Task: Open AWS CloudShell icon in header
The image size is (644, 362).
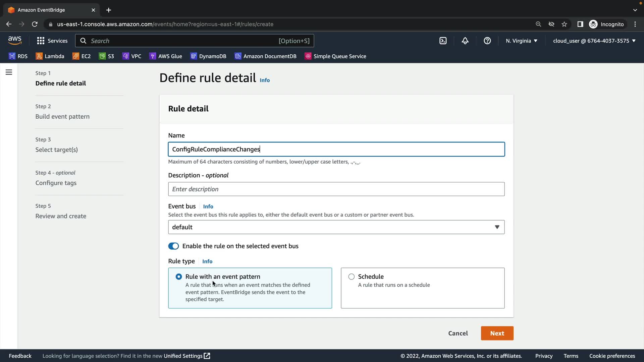Action: [x=443, y=41]
